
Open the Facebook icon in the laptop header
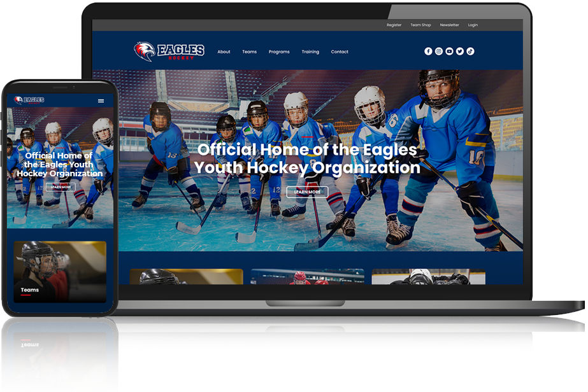[x=428, y=52]
